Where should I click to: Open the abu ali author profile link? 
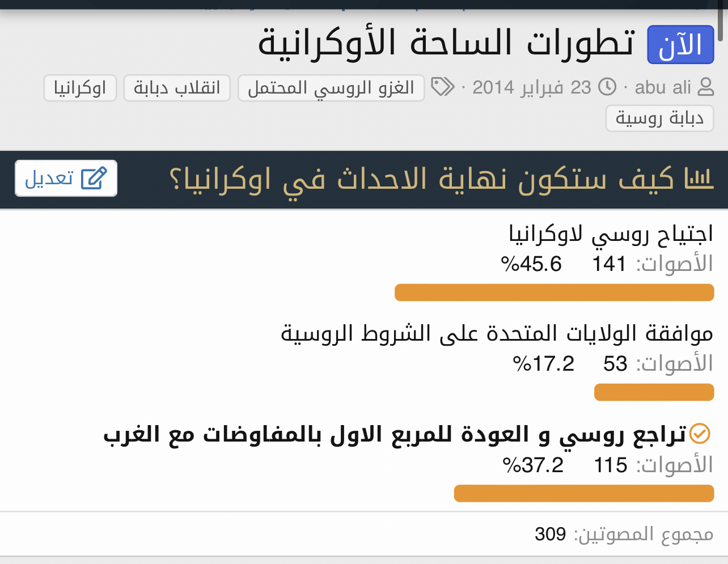point(663,87)
